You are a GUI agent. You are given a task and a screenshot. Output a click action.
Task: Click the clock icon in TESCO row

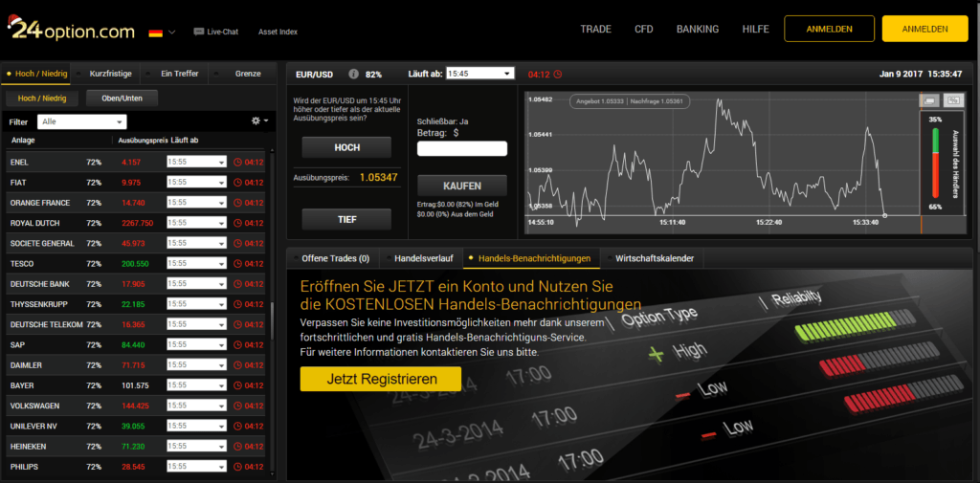pos(237,264)
